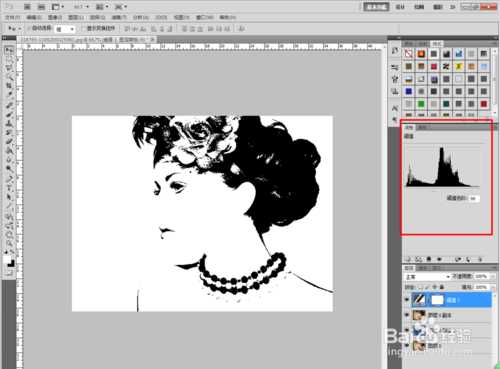Open the Auto-Select group/layer dropdown

(x=65, y=29)
